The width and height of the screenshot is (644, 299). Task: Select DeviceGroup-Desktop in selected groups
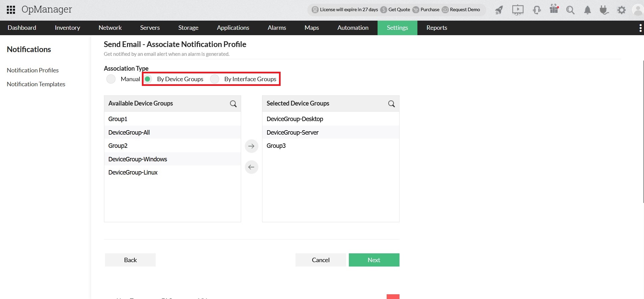point(331,119)
